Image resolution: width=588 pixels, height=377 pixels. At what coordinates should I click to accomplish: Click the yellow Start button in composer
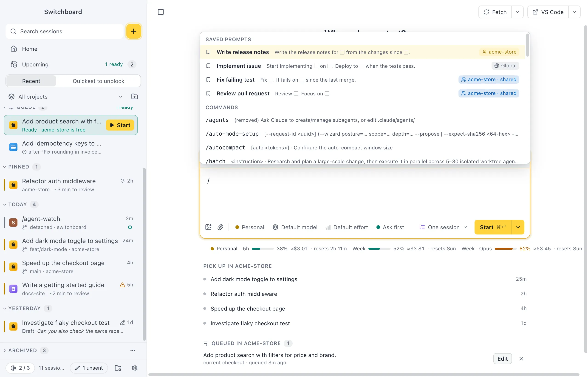493,227
